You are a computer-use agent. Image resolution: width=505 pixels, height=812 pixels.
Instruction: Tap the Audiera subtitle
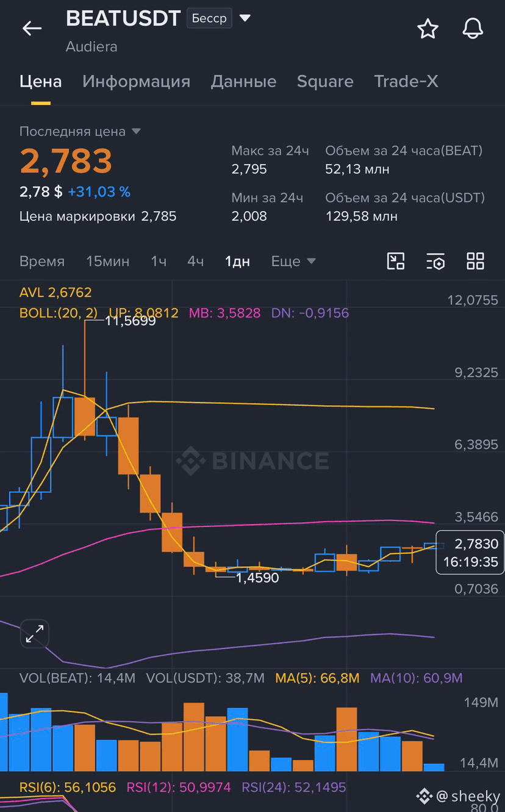(91, 46)
